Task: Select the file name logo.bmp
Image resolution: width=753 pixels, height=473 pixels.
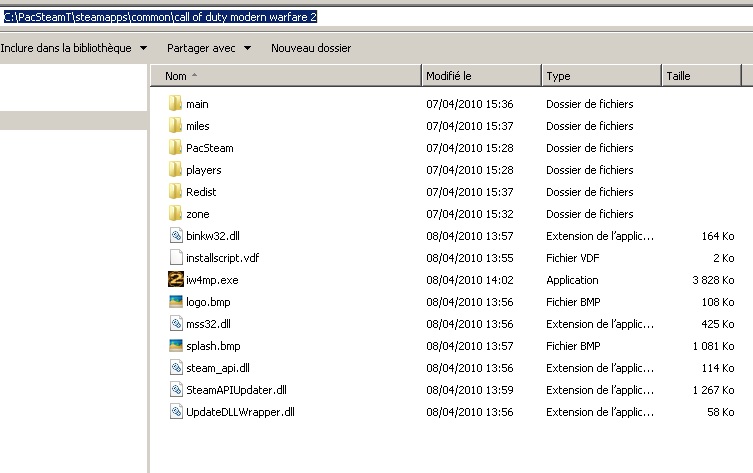Action: coord(208,303)
